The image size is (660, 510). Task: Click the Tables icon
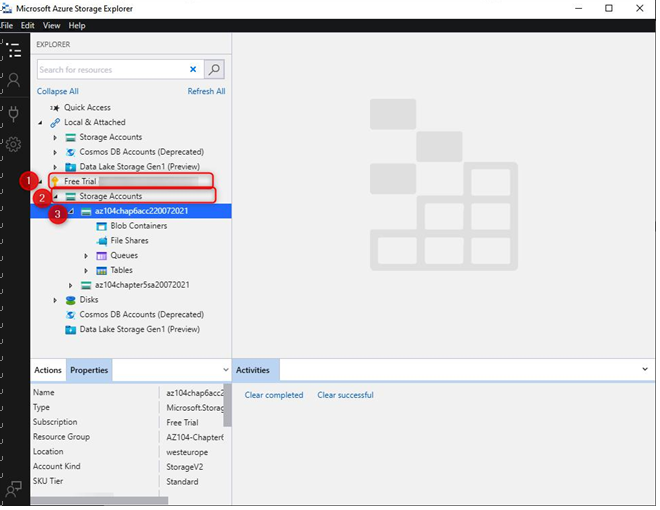[x=101, y=271]
